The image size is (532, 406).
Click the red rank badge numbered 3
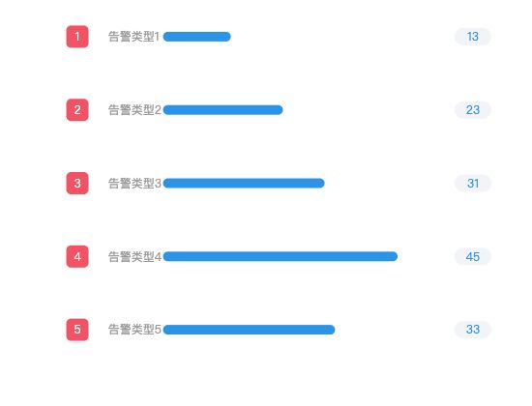click(77, 183)
